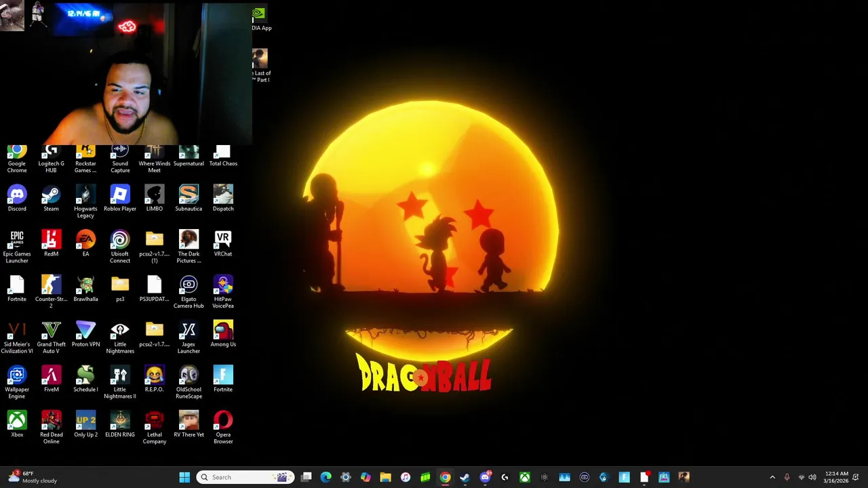Select the LIMBO game icon
868x488 pixels.
[x=155, y=199]
